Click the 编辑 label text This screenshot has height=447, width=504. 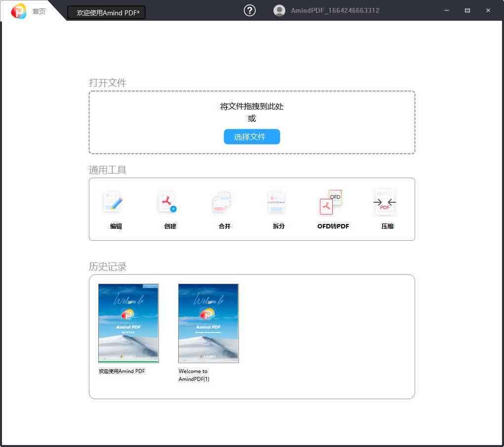(x=116, y=226)
